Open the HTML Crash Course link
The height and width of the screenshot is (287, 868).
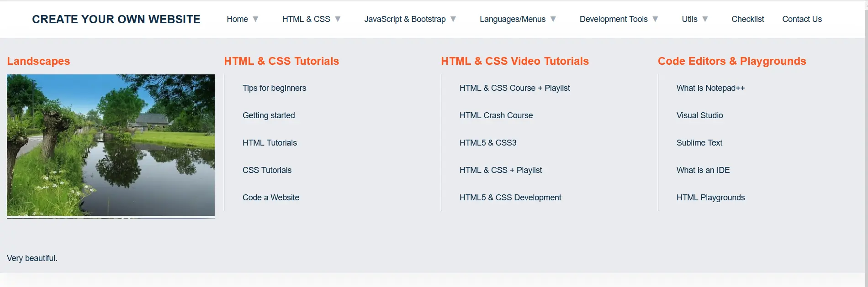pos(496,115)
